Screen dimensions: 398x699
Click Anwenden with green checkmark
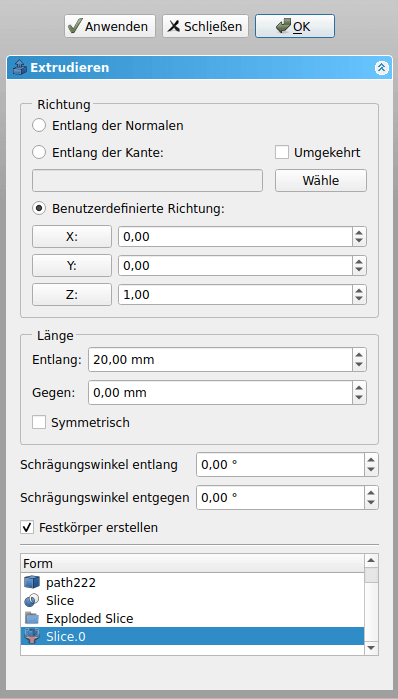click(x=110, y=26)
